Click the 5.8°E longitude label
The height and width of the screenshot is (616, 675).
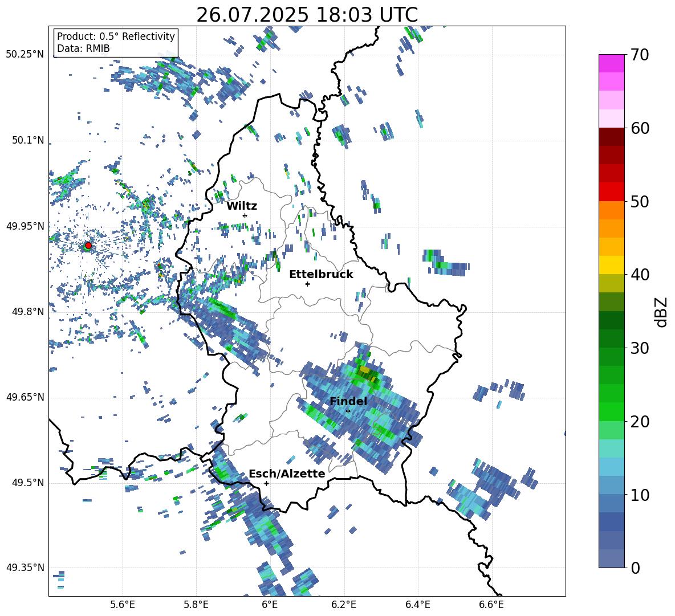(196, 605)
